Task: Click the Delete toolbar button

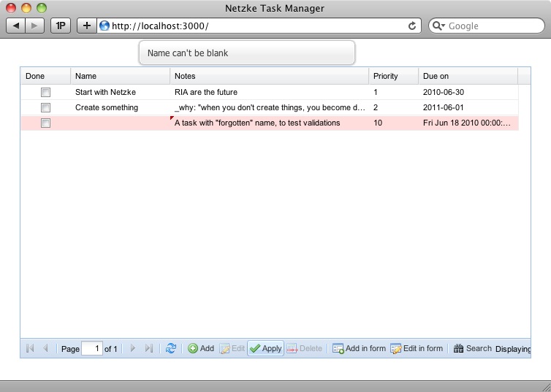Action: pos(304,348)
